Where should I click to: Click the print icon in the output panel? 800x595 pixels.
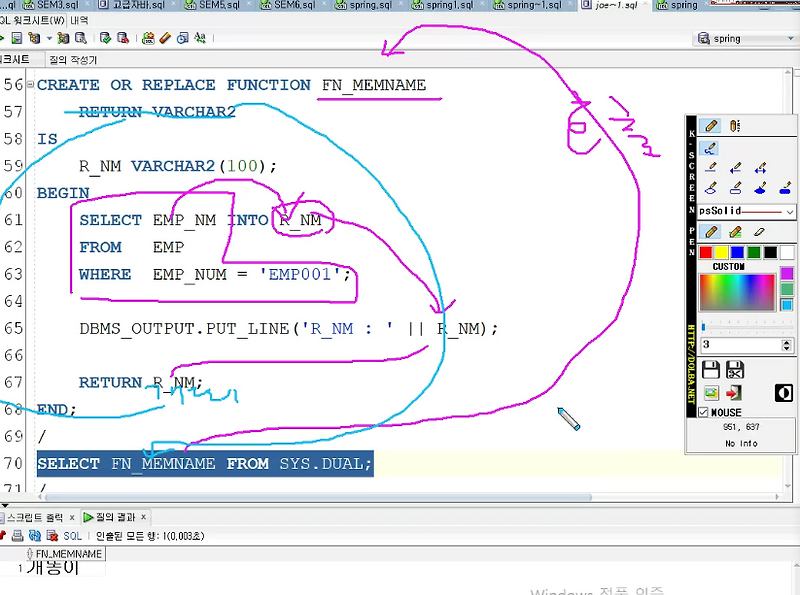[x=16, y=534]
